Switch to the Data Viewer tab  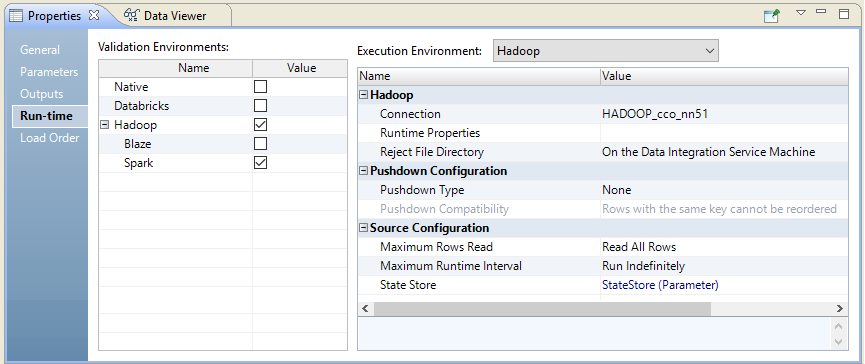175,15
